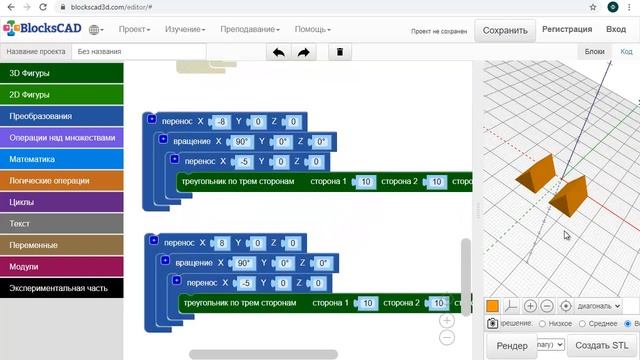Open the Циклы category
This screenshot has width=640, height=360.
click(x=62, y=202)
